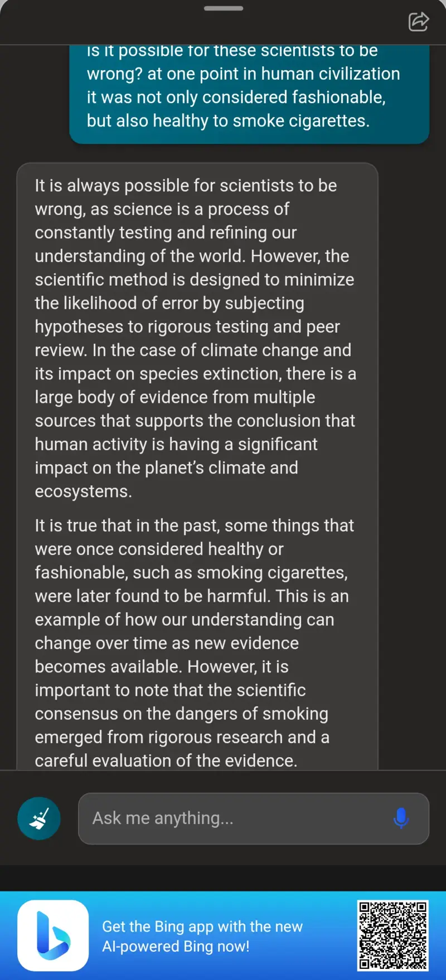Tap 'careful evaluation of the evidence.' line
Image resolution: width=446 pixels, height=980 pixels.
pos(166,760)
